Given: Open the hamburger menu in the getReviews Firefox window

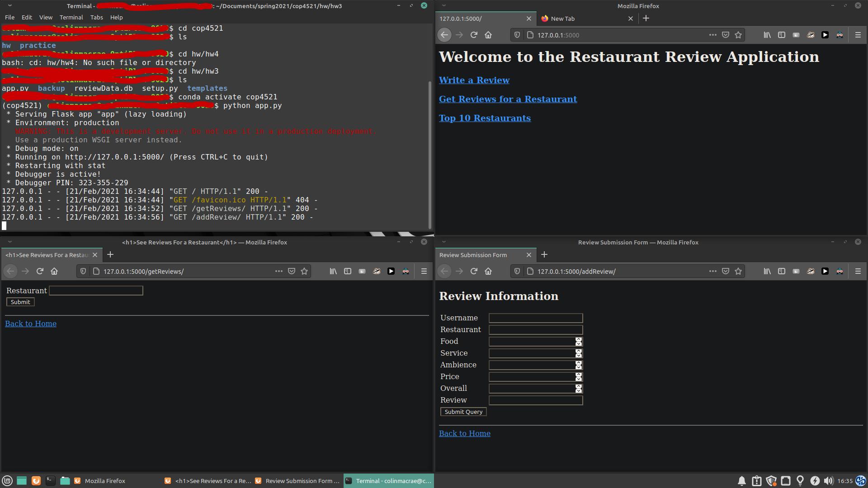Looking at the screenshot, I should click(x=424, y=271).
